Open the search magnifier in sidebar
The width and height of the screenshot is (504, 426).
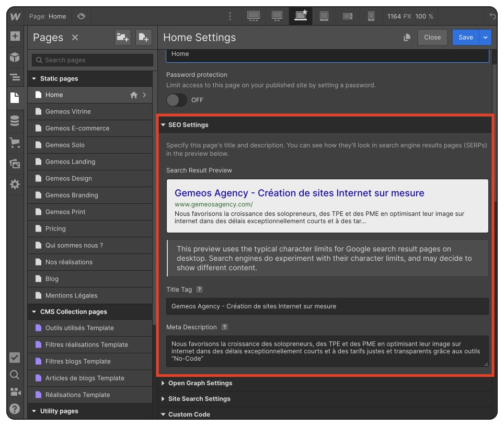tap(15, 375)
